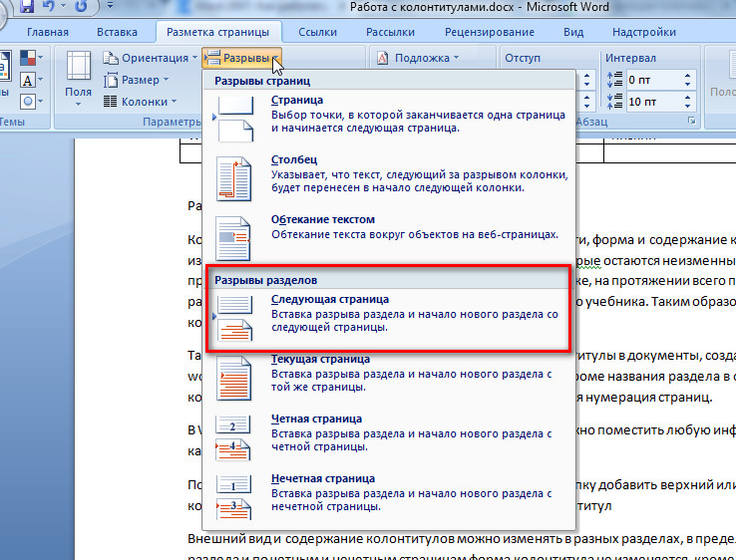Choose Четная страница section break
This screenshot has width=736, height=560.
pos(389,438)
